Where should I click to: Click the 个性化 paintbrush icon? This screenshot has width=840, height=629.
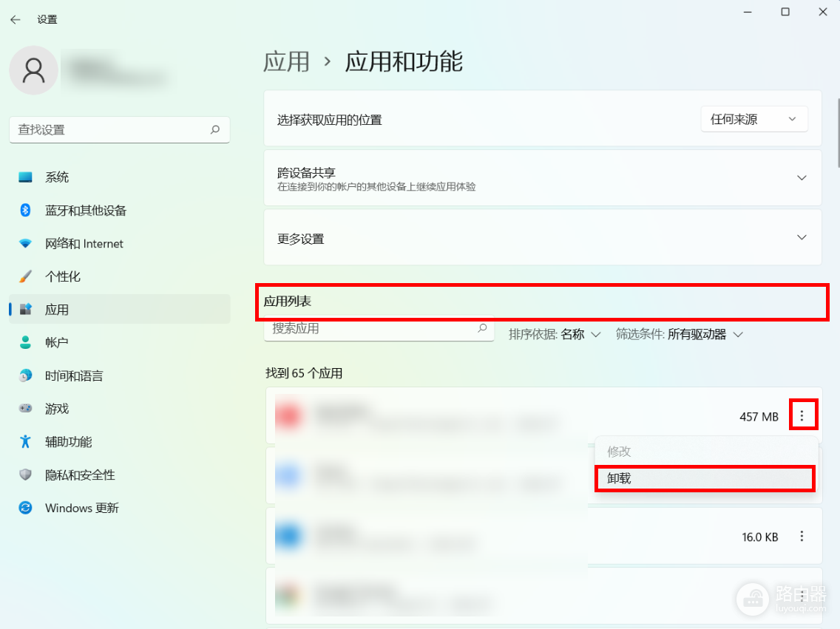click(x=25, y=276)
